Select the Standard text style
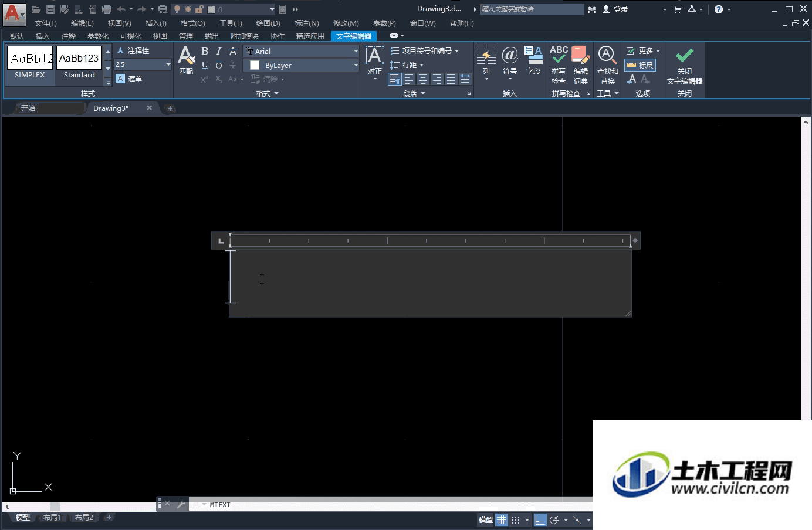 [79, 63]
